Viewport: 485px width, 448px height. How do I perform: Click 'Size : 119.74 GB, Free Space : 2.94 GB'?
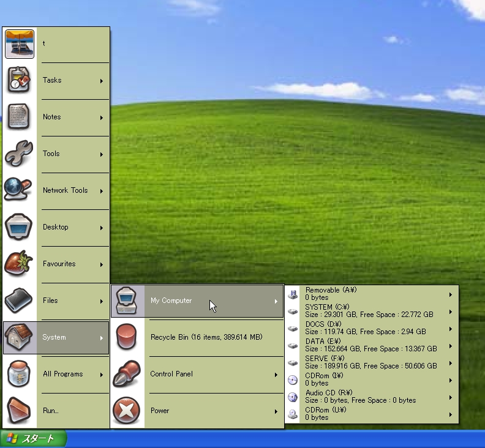[366, 332]
